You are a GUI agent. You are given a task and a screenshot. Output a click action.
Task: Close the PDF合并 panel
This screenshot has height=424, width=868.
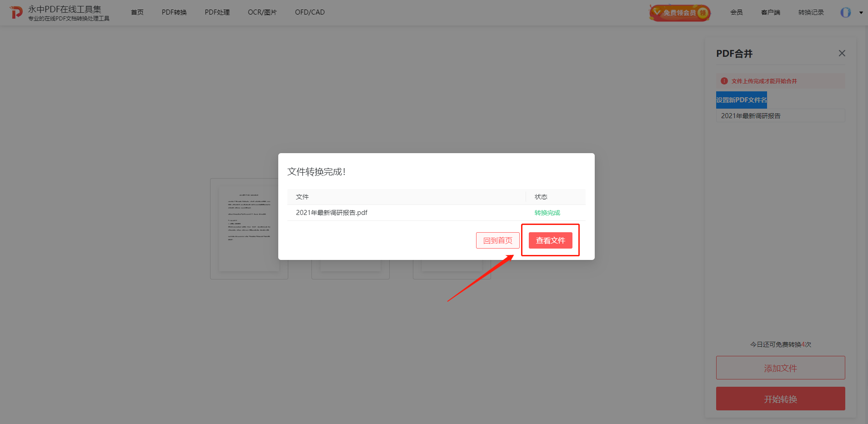pyautogui.click(x=842, y=53)
